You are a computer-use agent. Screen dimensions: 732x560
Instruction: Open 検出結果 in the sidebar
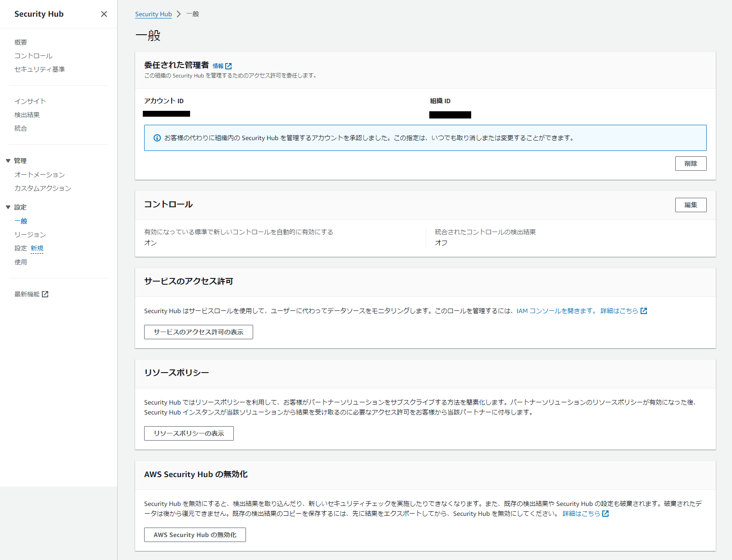(x=27, y=115)
